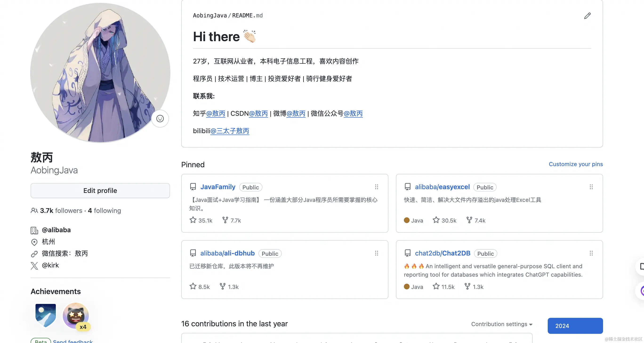Click the profile avatar image
This screenshot has height=343, width=644.
pos(100,72)
